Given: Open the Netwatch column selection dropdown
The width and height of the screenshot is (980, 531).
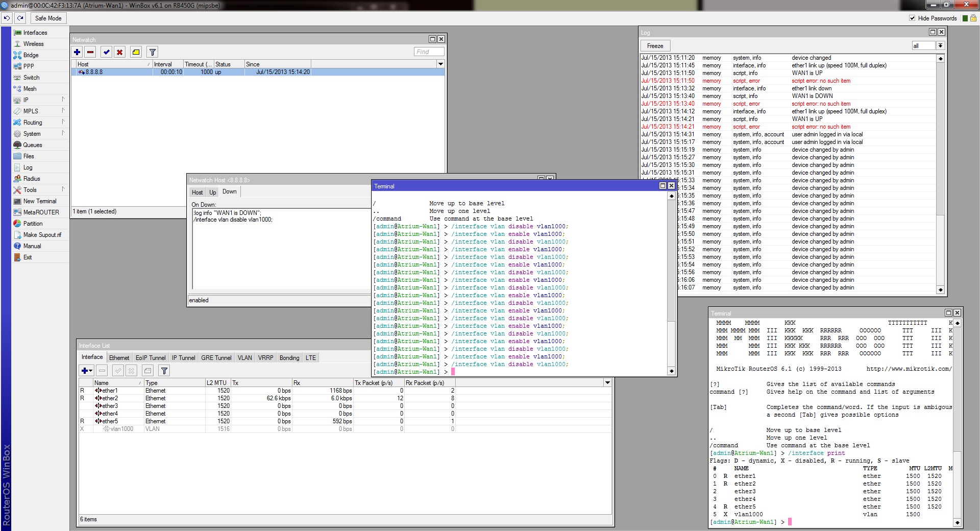Looking at the screenshot, I should click(440, 64).
